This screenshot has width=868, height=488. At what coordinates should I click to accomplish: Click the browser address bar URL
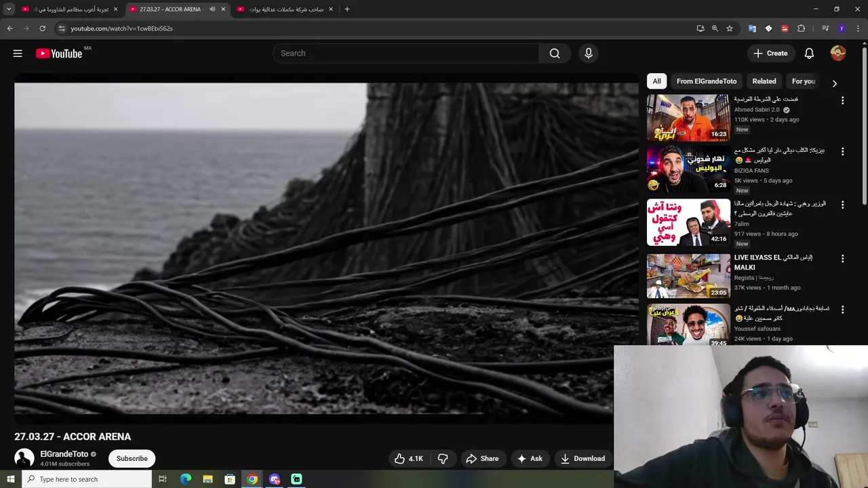point(122,28)
